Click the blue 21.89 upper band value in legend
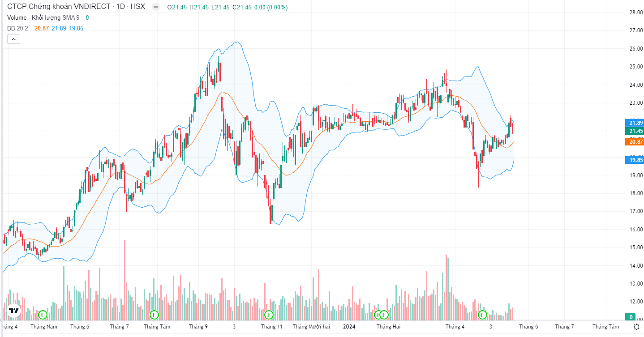The image size is (644, 337). (x=59, y=28)
